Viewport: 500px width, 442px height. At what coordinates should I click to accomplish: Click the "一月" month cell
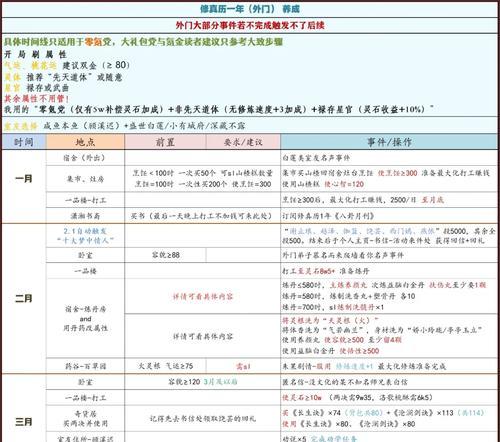(x=24, y=179)
